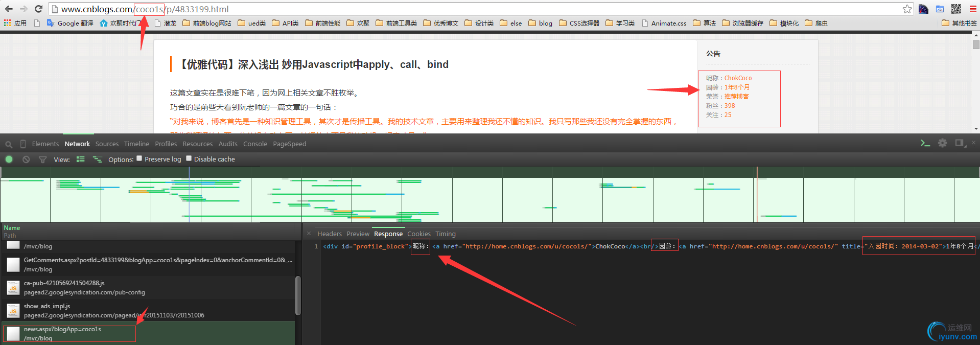Viewport: 980px width, 345px height.
Task: Clear the network log
Action: pyautogui.click(x=26, y=159)
